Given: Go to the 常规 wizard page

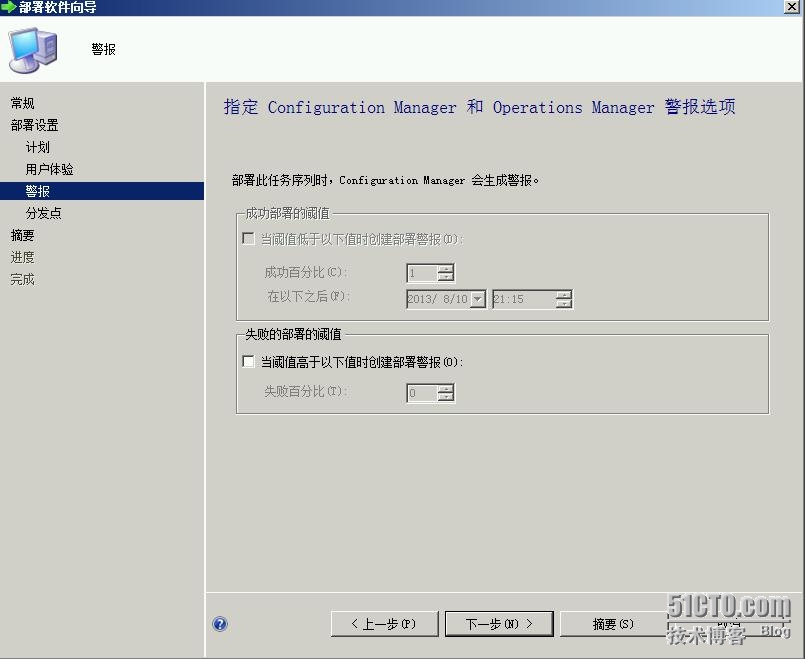Looking at the screenshot, I should (x=23, y=103).
